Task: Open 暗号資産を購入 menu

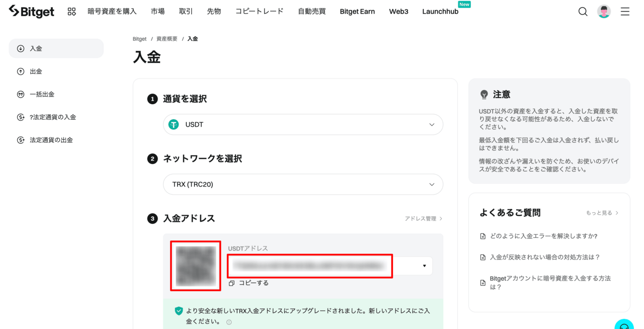Action: coord(112,11)
